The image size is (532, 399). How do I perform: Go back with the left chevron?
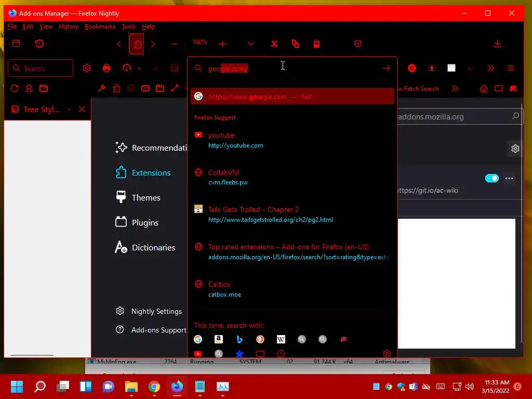point(119,44)
